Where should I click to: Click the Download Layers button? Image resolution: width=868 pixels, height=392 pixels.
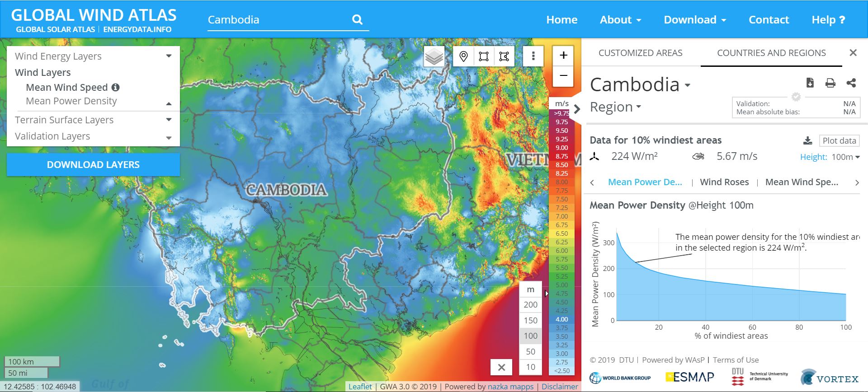pyautogui.click(x=93, y=165)
